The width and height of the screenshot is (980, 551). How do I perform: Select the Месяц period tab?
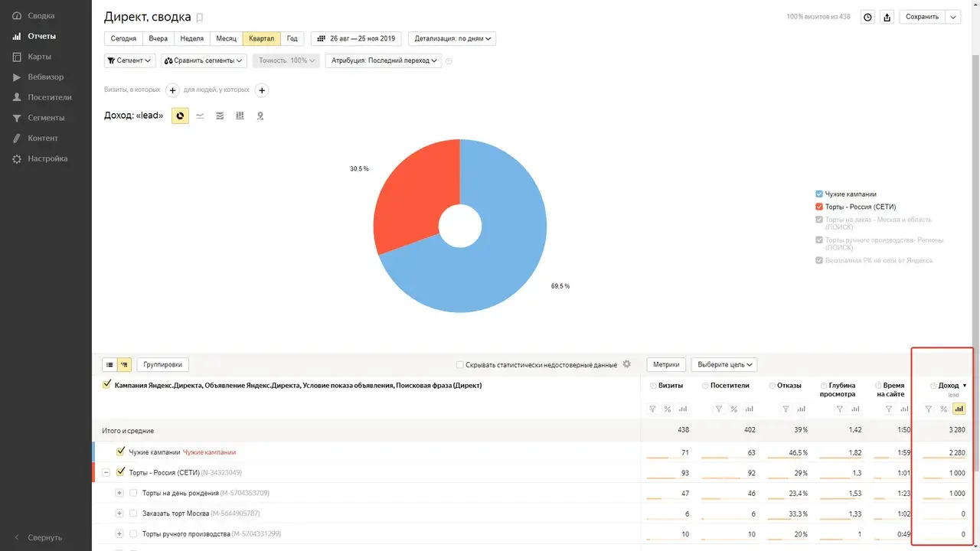[226, 38]
